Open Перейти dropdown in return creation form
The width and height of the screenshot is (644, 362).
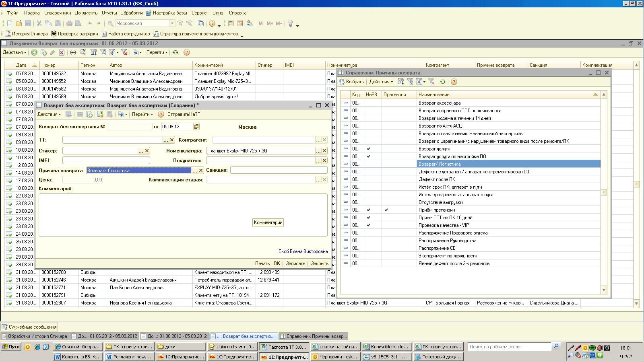point(142,114)
